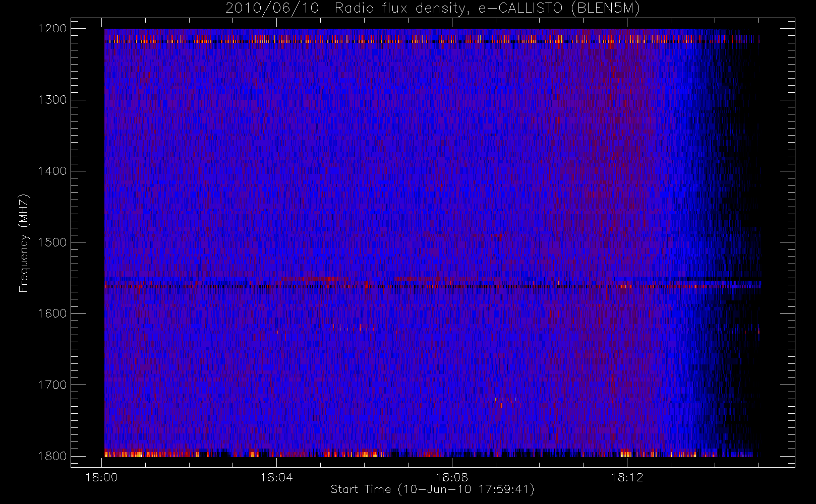Select the 1700 frequency tick label
The image size is (816, 504).
[x=52, y=385]
